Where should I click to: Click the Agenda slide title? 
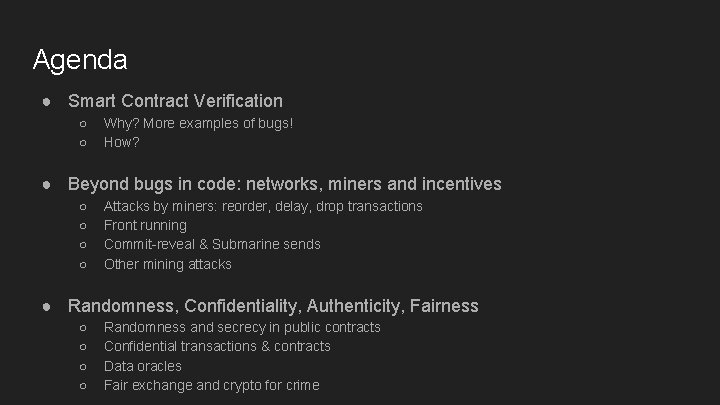tap(80, 60)
